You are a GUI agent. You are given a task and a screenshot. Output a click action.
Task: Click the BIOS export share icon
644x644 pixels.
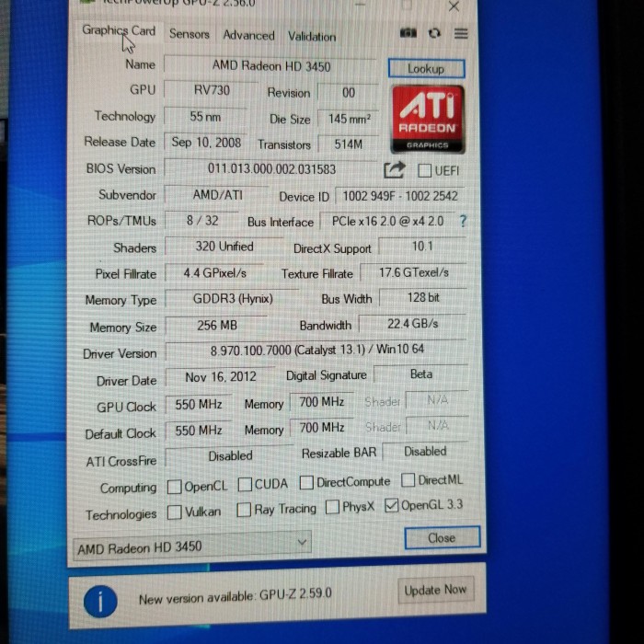(x=394, y=170)
